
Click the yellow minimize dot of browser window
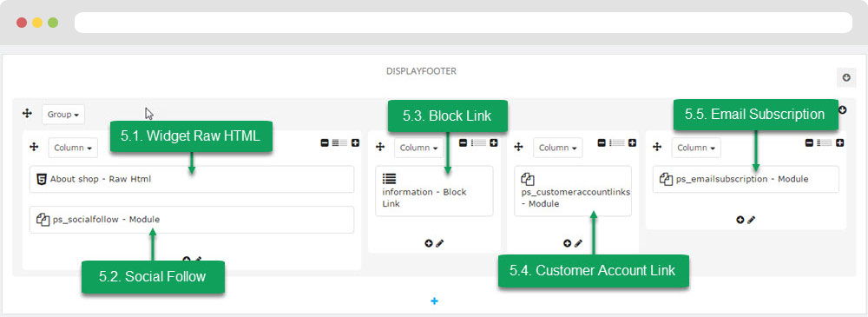coord(37,23)
